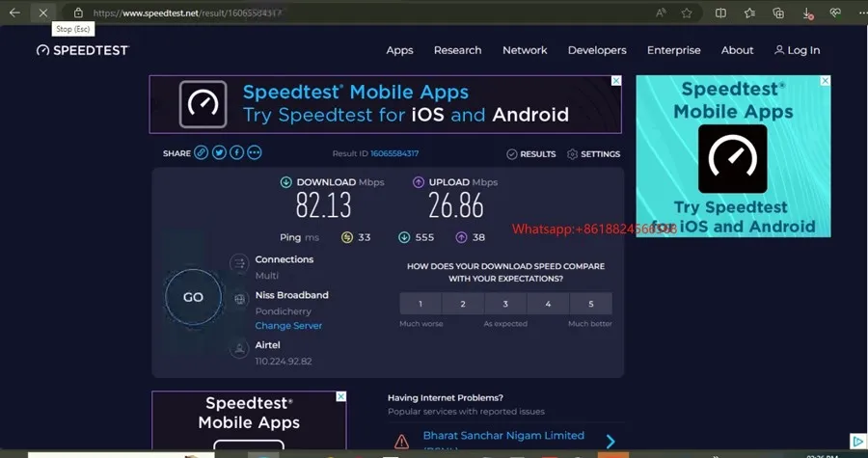Screen dimensions: 868x458
Task: Share result on Twitter
Action: 219,152
